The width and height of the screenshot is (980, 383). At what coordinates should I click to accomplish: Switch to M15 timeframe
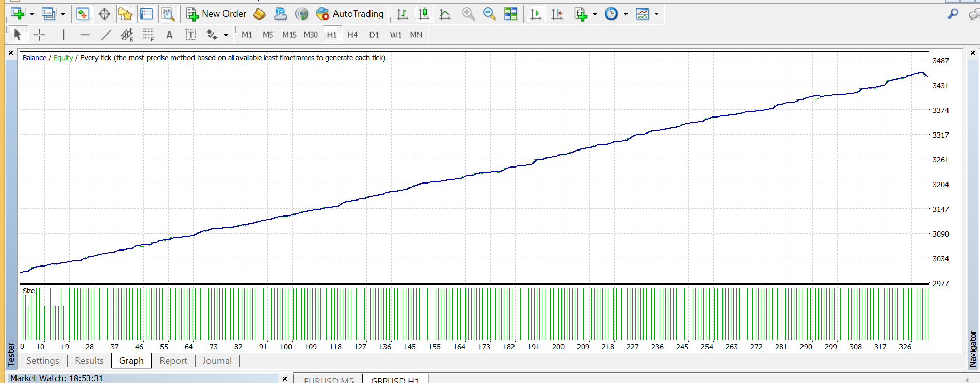[290, 35]
